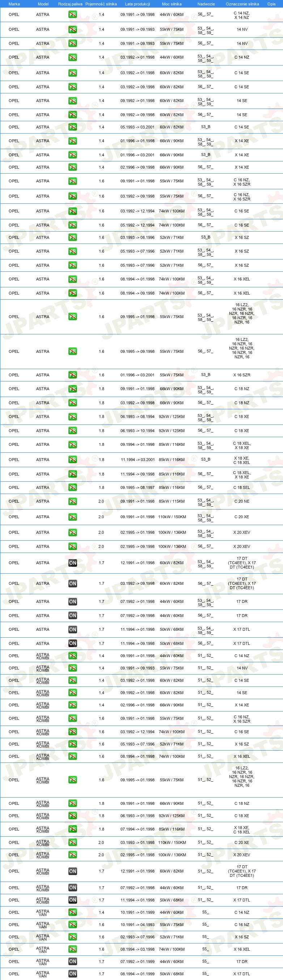This screenshot has height=980, width=283.
Task: Select the '05.1993 -> 03.2001' date range
Action: tap(138, 127)
